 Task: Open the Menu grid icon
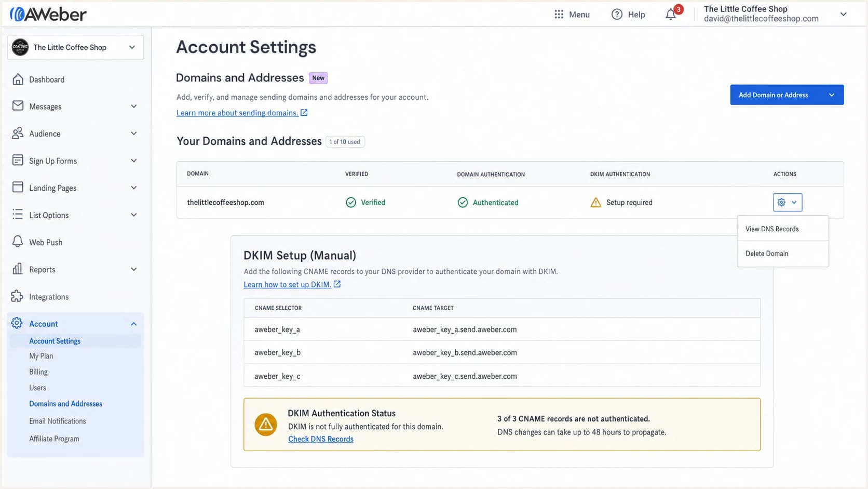click(x=559, y=15)
